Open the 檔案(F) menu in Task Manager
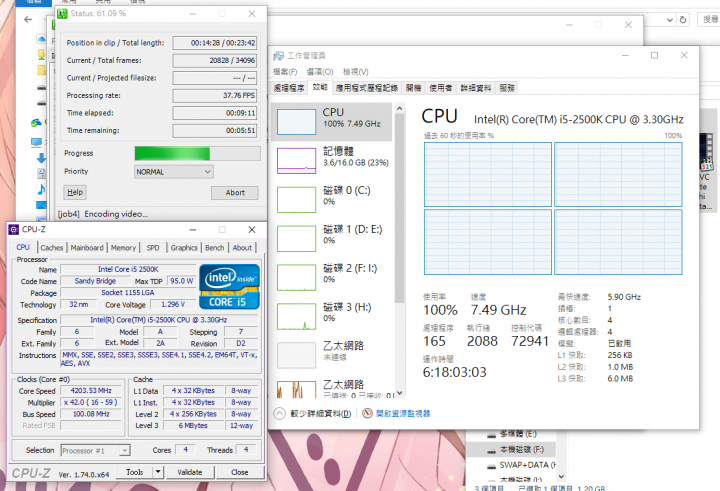This screenshot has height=491, width=720. [x=285, y=72]
